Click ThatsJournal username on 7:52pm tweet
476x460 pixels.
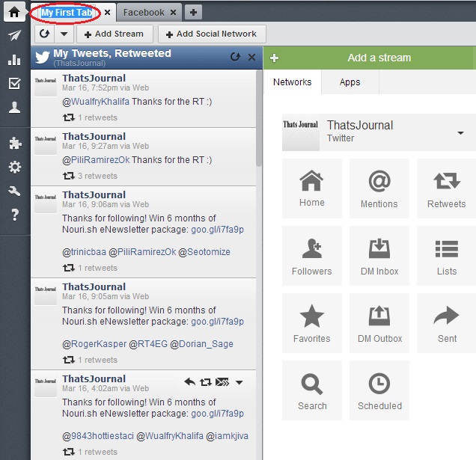pyautogui.click(x=94, y=78)
